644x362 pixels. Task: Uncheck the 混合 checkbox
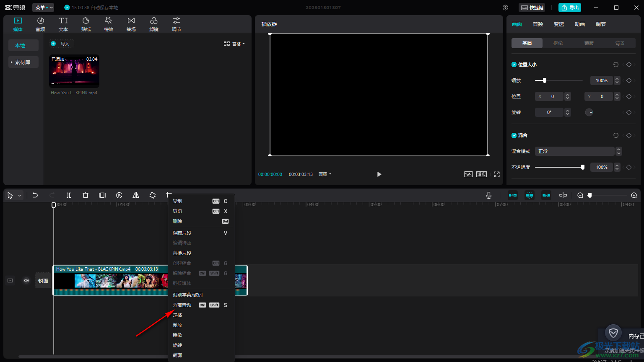coord(514,135)
